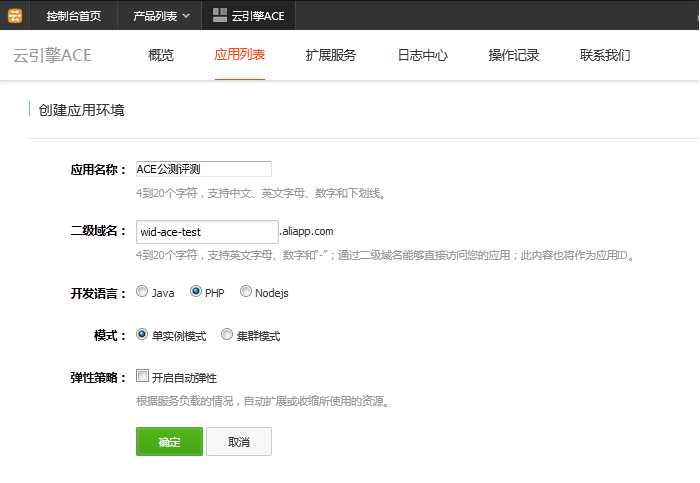Click the 取消 button
Image resolution: width=700 pixels, height=483 pixels.
point(239,441)
